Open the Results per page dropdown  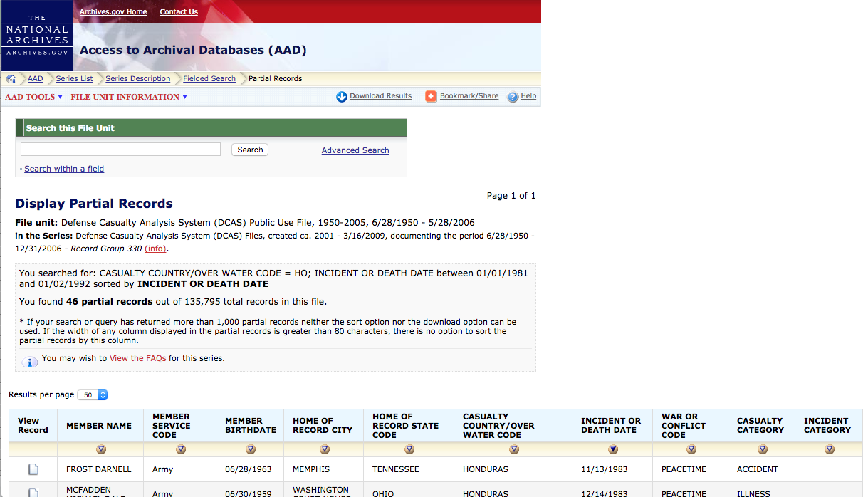pyautogui.click(x=93, y=395)
